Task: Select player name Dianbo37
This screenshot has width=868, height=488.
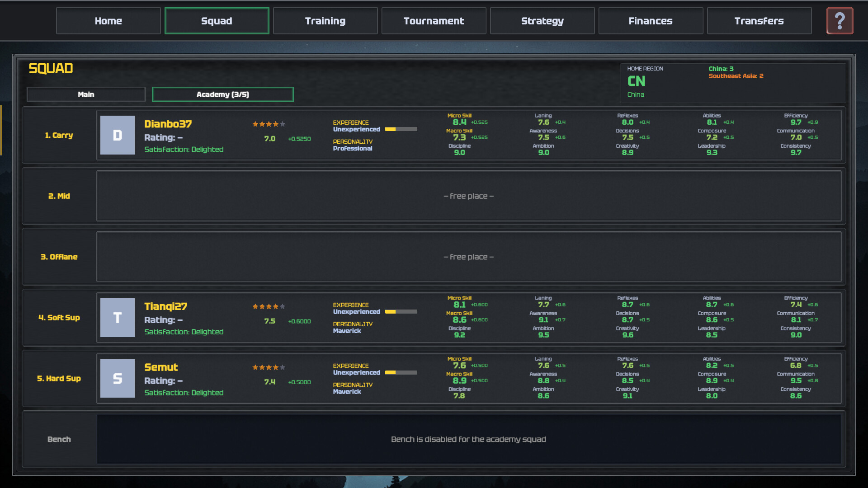Action: coord(168,124)
